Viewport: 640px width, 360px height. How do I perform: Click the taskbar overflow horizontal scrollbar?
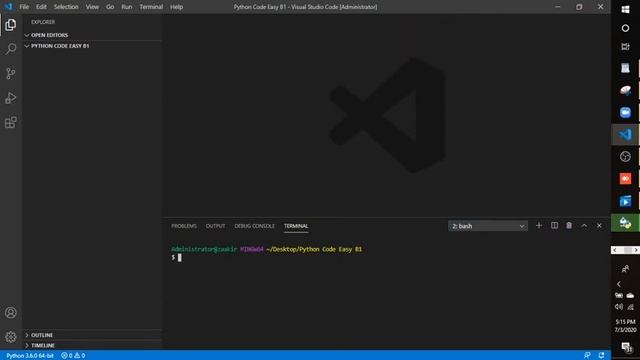625,250
